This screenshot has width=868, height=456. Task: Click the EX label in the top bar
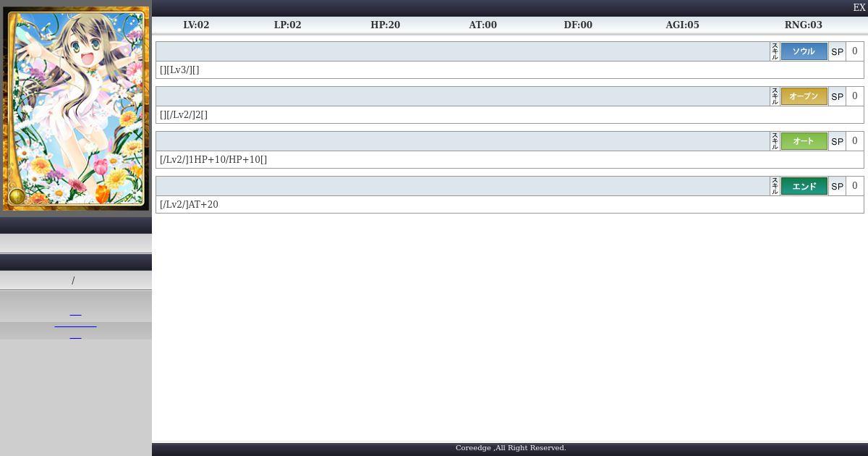pyautogui.click(x=859, y=7)
